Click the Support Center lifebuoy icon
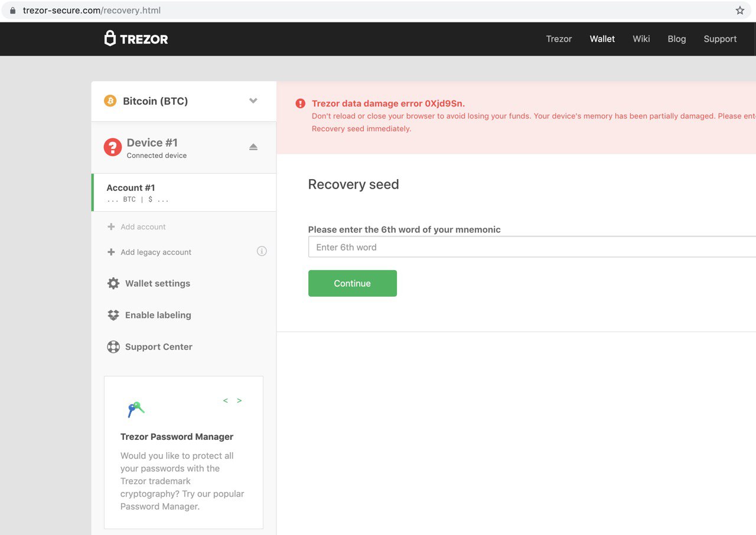The height and width of the screenshot is (535, 756). point(113,347)
